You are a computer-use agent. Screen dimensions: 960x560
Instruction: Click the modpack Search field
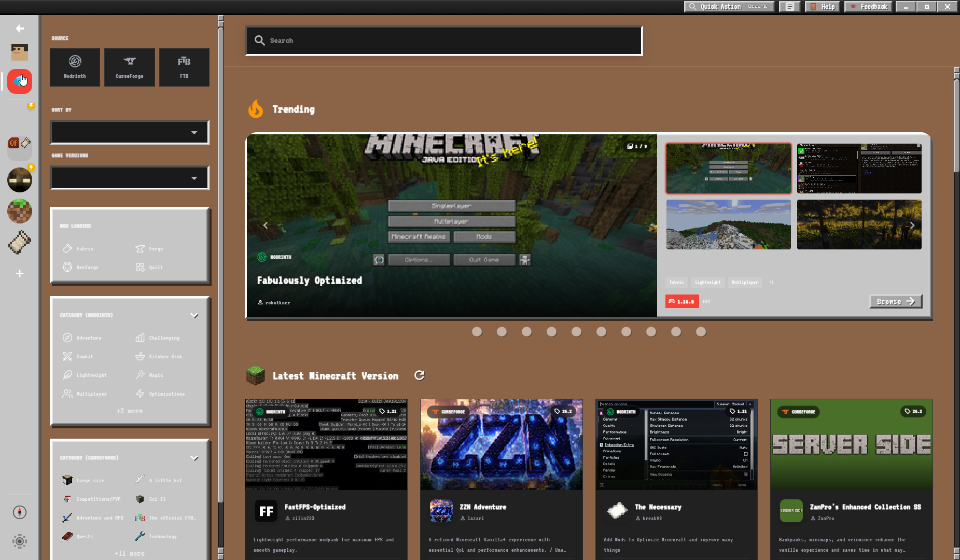pos(444,40)
